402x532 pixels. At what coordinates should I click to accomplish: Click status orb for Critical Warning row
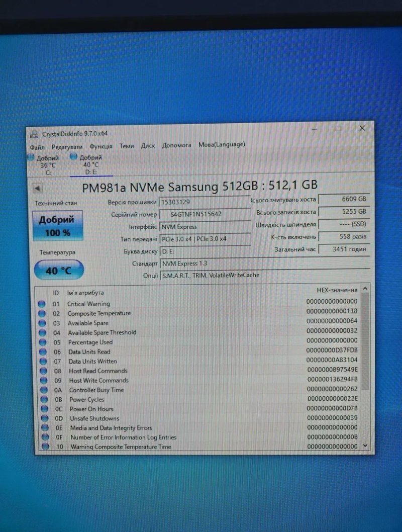pyautogui.click(x=42, y=304)
